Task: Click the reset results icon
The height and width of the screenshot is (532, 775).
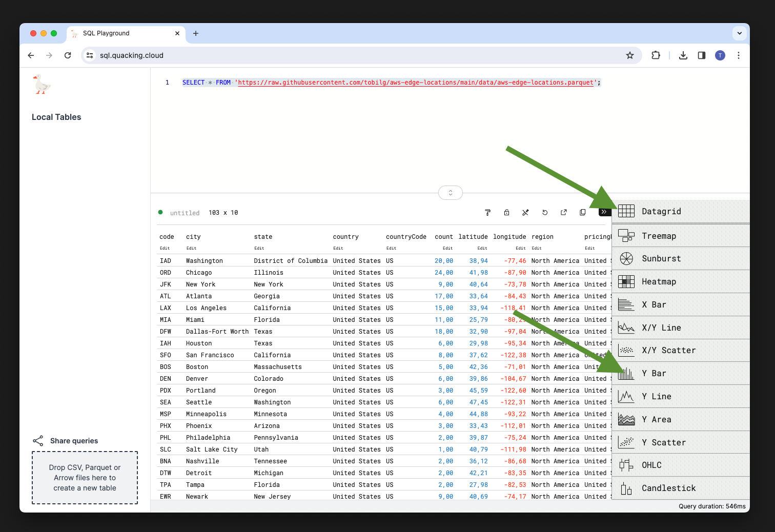Action: [x=544, y=212]
